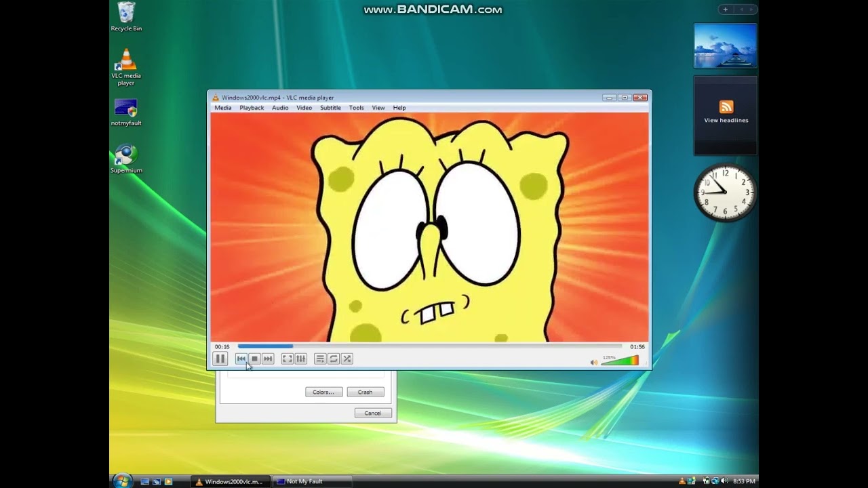Click the VLC cone icon in title bar
868x488 pixels.
tap(216, 98)
